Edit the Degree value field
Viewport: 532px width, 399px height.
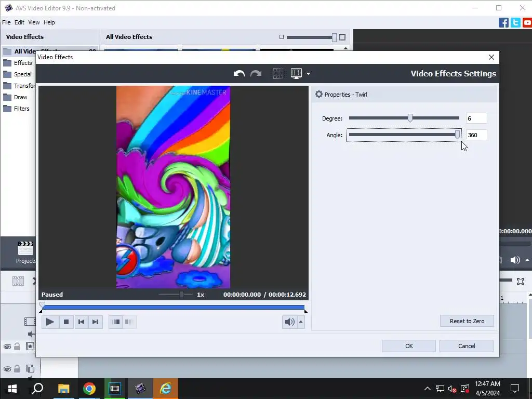[476, 118]
